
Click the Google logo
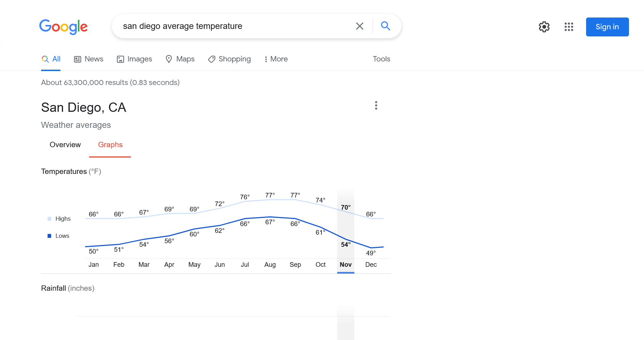tap(63, 27)
